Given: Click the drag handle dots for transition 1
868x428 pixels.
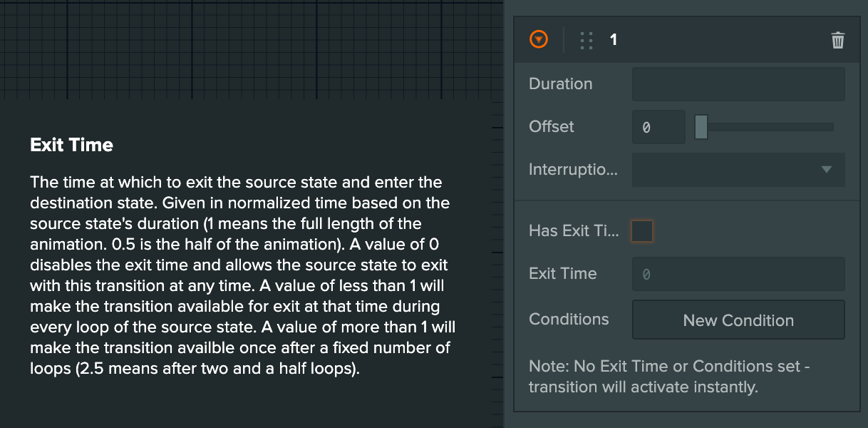Looking at the screenshot, I should pyautogui.click(x=586, y=40).
